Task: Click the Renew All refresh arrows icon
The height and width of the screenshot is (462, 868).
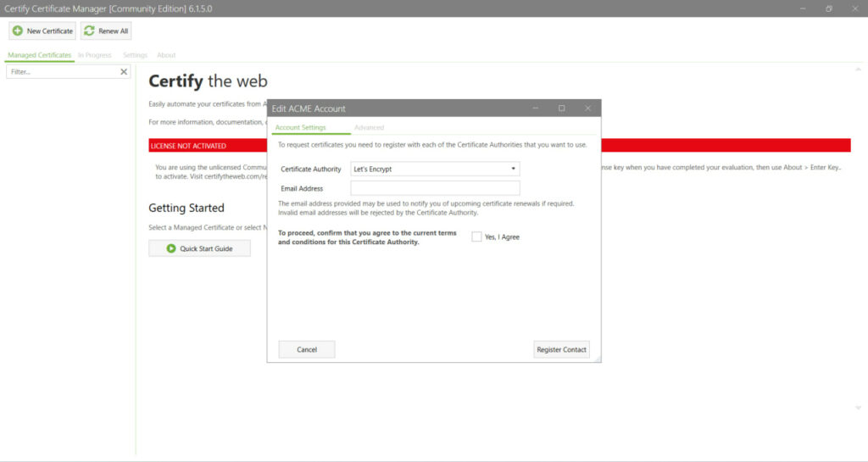Action: [x=89, y=31]
